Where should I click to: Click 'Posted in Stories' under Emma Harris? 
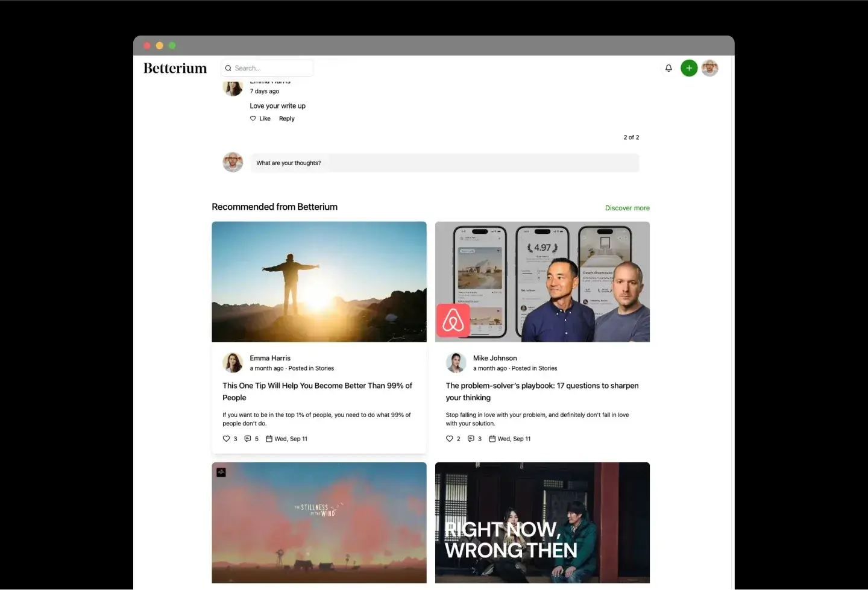coord(311,368)
